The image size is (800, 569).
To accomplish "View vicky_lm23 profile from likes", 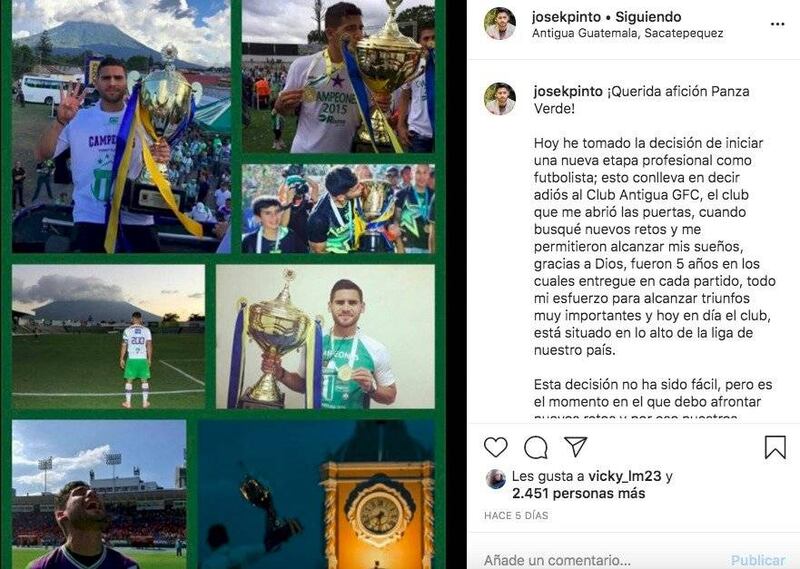I will (x=624, y=476).
